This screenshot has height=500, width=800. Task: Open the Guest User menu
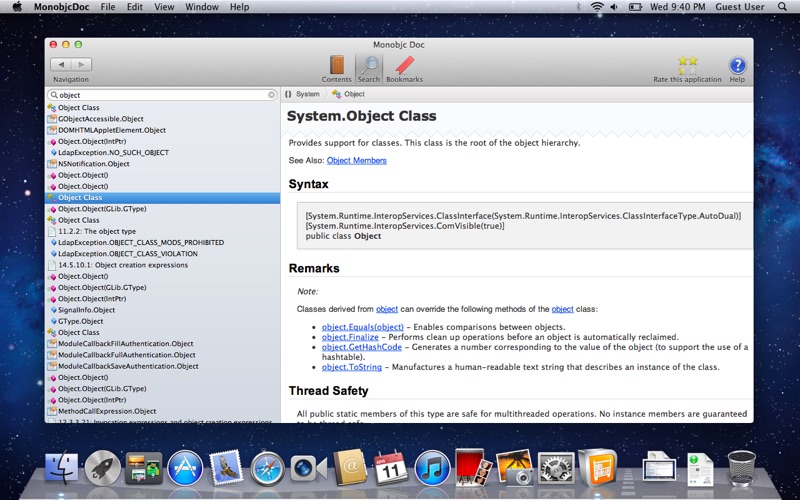point(739,7)
